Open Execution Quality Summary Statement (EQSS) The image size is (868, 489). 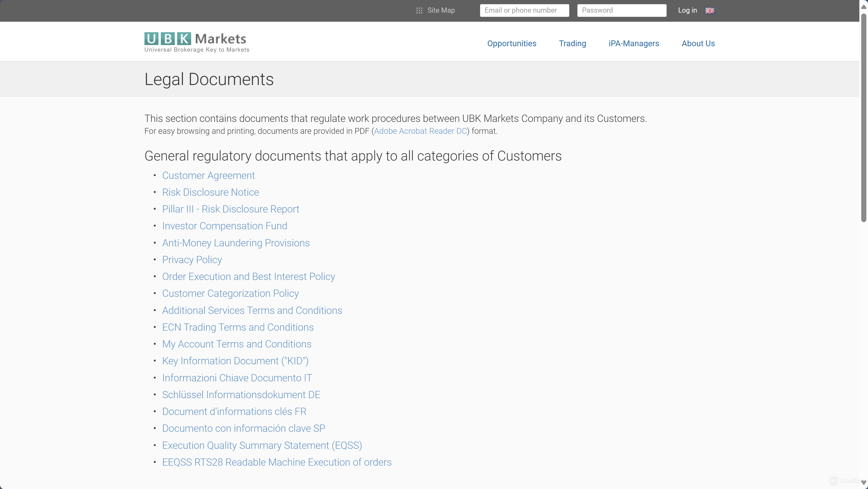[x=262, y=446]
